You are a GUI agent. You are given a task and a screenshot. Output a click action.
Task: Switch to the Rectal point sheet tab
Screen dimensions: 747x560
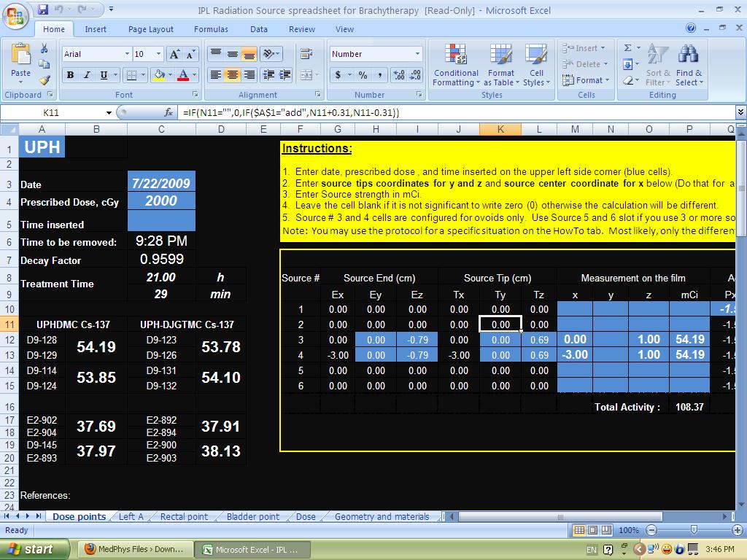coord(184,517)
